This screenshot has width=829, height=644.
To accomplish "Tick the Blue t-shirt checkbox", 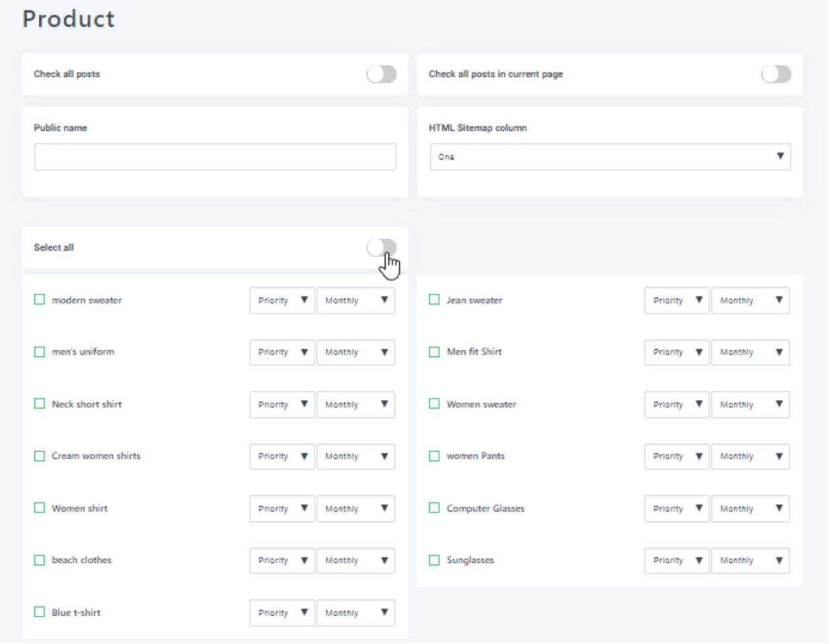I will 40,612.
